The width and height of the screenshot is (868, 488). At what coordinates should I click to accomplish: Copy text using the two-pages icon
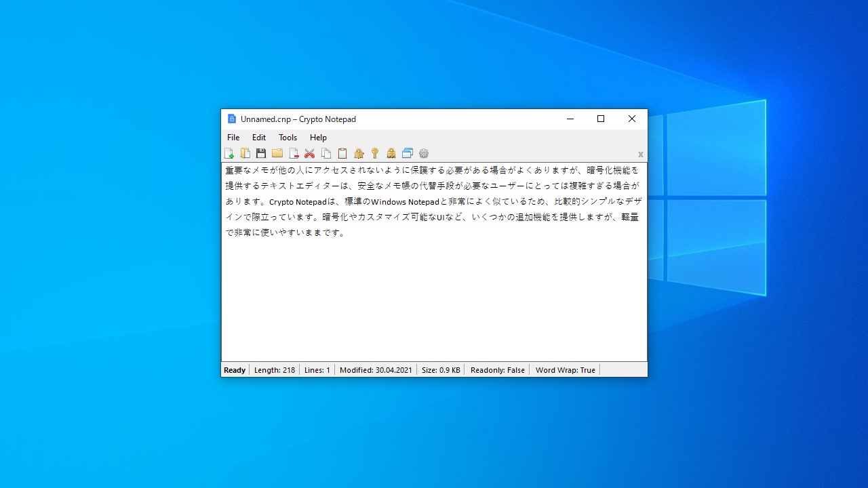tap(326, 153)
